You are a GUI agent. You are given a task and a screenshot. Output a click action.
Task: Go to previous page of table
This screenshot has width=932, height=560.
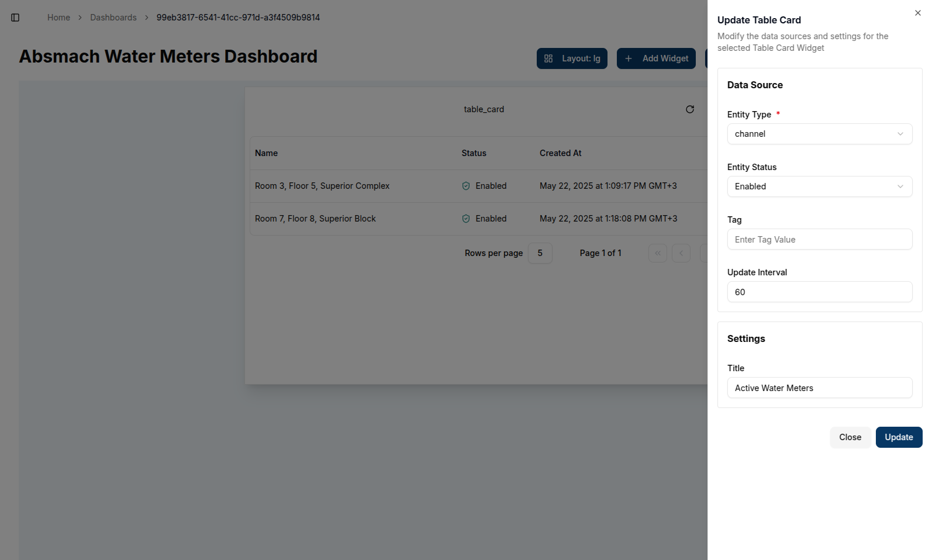tap(681, 253)
